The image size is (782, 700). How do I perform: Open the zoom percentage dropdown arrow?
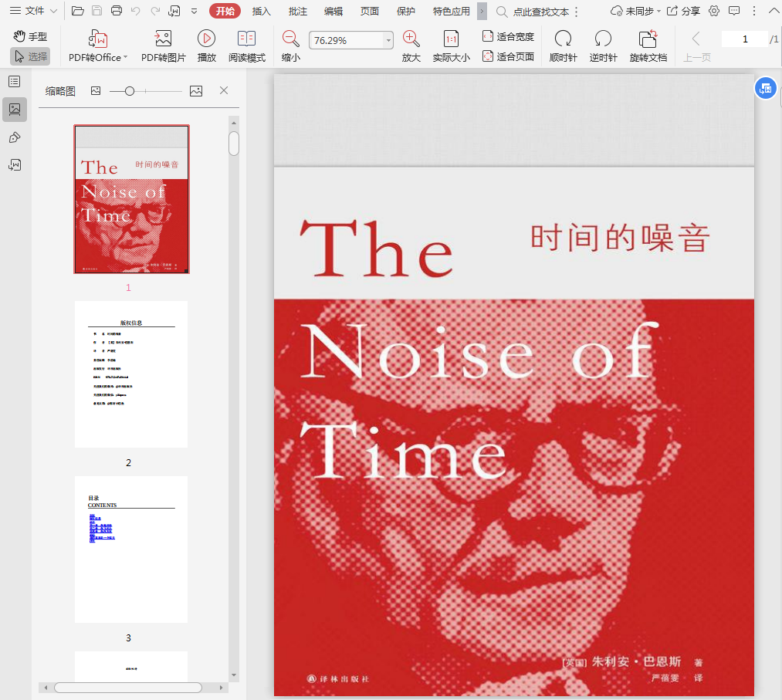(388, 40)
